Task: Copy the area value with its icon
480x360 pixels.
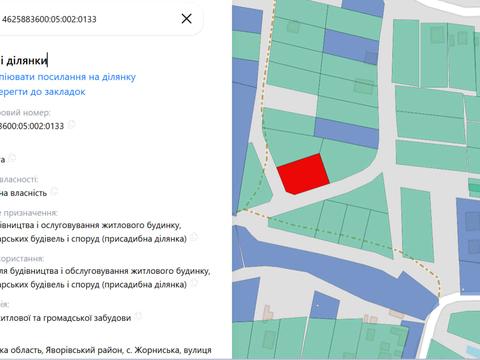Action: click(12, 157)
